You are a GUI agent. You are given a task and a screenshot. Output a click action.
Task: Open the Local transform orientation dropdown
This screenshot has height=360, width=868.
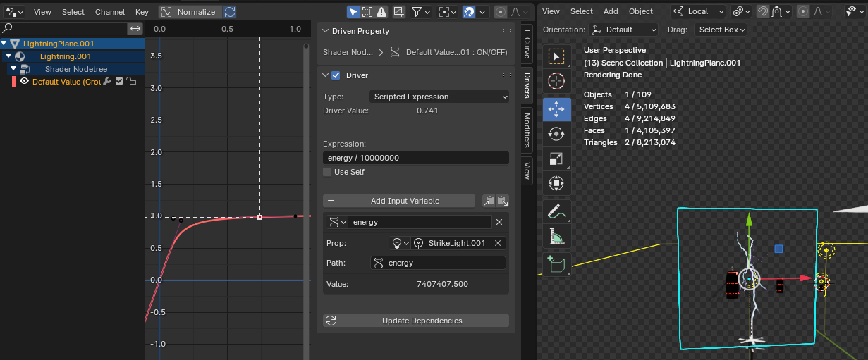tap(698, 11)
